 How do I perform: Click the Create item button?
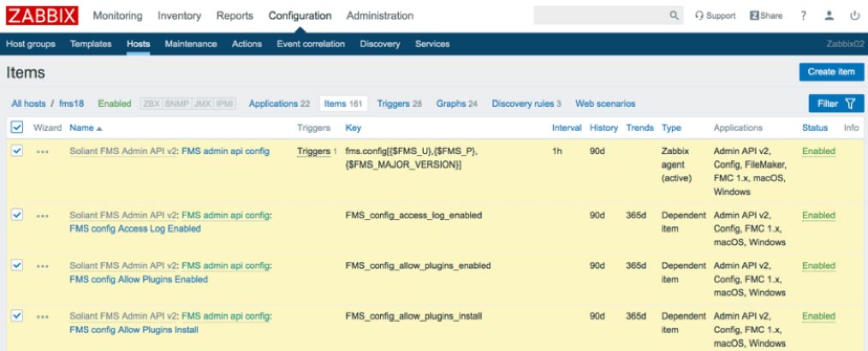[831, 71]
